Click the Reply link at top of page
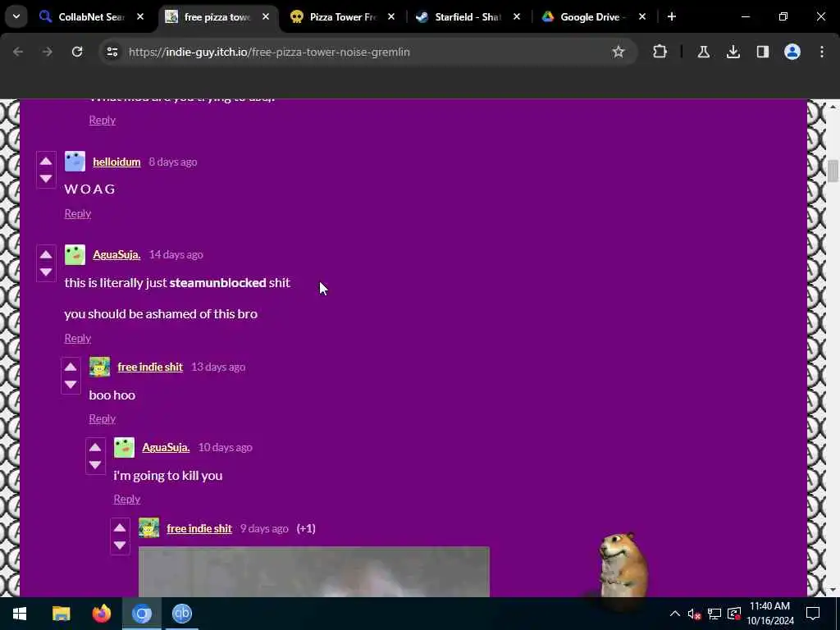 (x=103, y=120)
